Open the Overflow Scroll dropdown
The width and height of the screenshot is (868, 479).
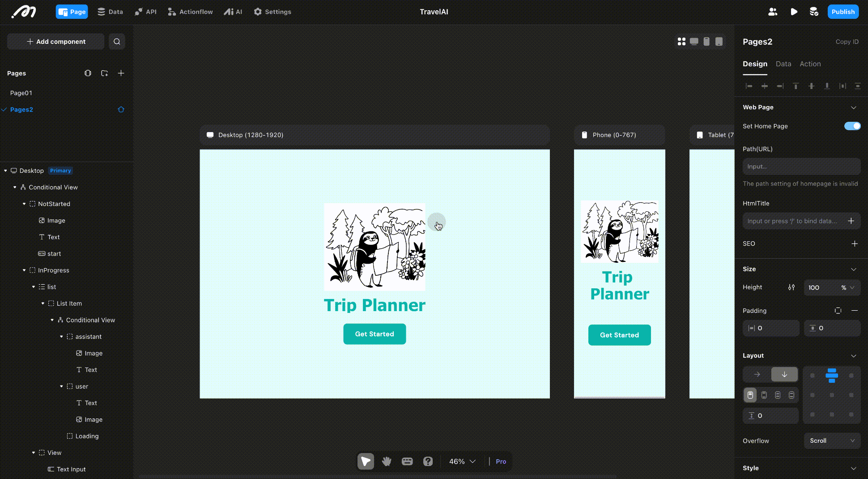(x=832, y=441)
